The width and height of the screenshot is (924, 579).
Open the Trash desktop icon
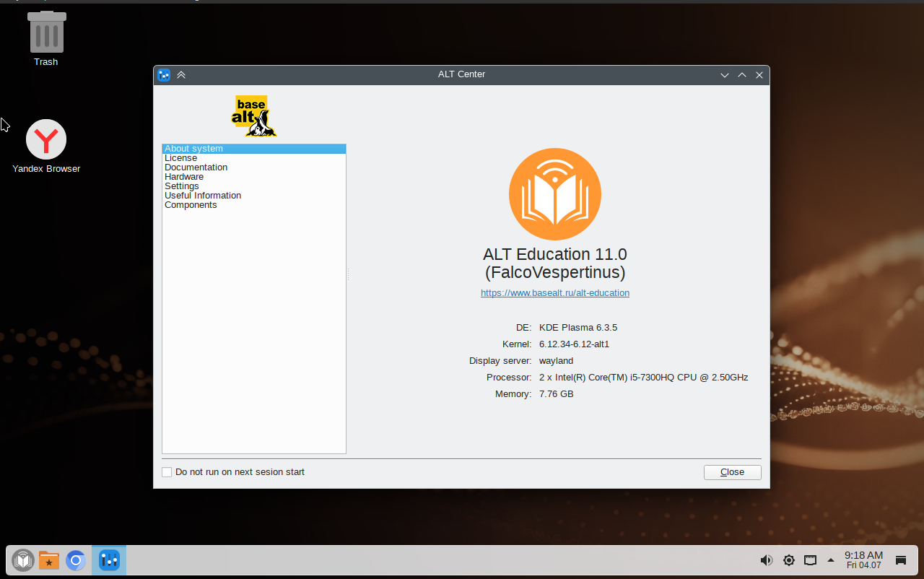coord(46,39)
